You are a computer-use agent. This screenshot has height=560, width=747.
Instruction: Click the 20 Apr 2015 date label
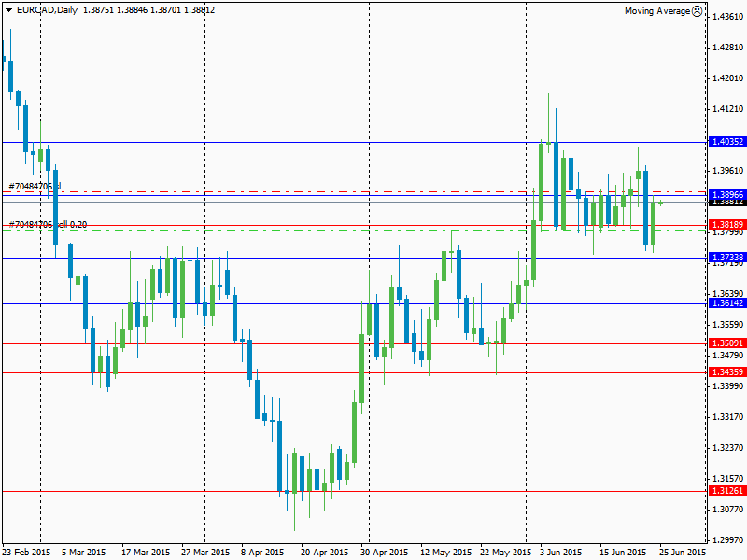(324, 553)
